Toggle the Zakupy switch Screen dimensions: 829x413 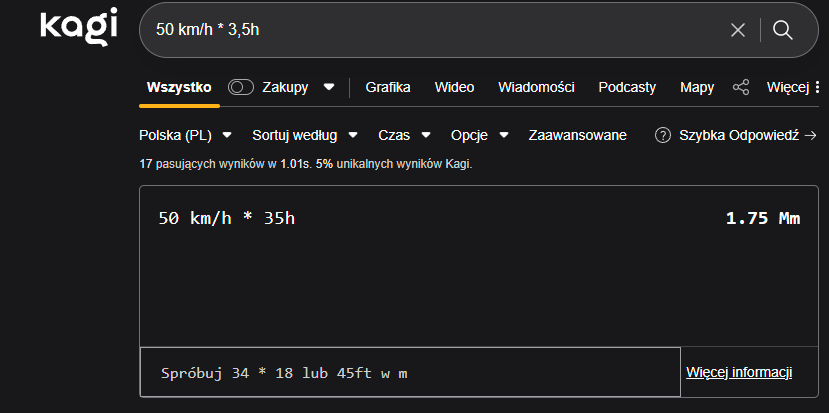[x=241, y=87]
